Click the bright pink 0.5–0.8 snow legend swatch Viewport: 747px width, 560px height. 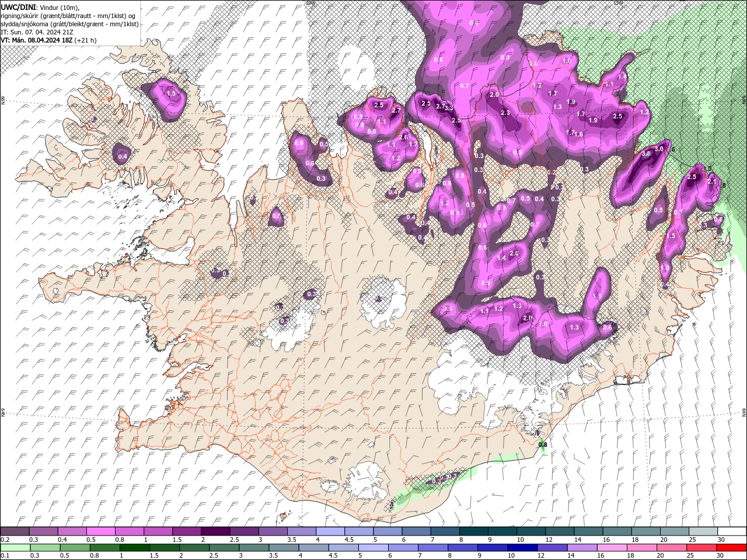pyautogui.click(x=100, y=531)
